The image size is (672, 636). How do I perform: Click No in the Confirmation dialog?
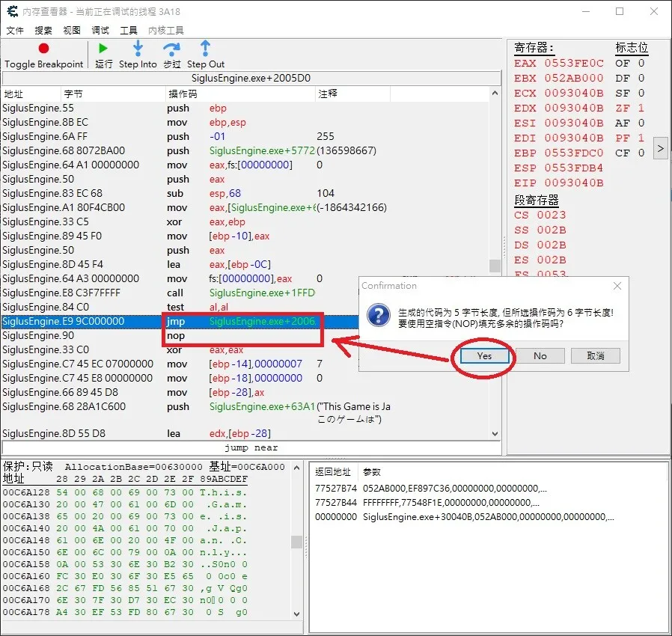[540, 355]
